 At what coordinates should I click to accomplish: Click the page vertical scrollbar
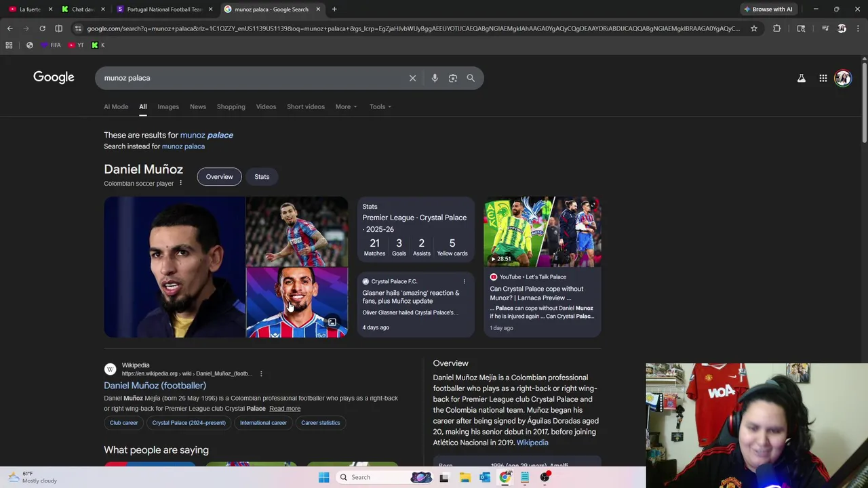(x=864, y=102)
